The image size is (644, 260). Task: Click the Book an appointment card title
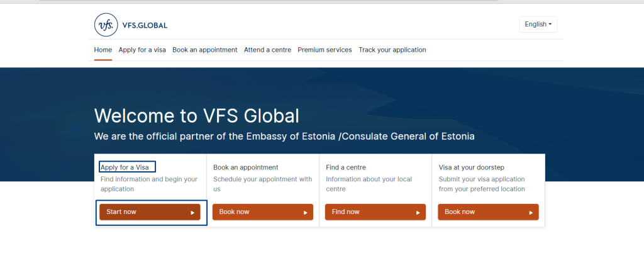pos(246,167)
